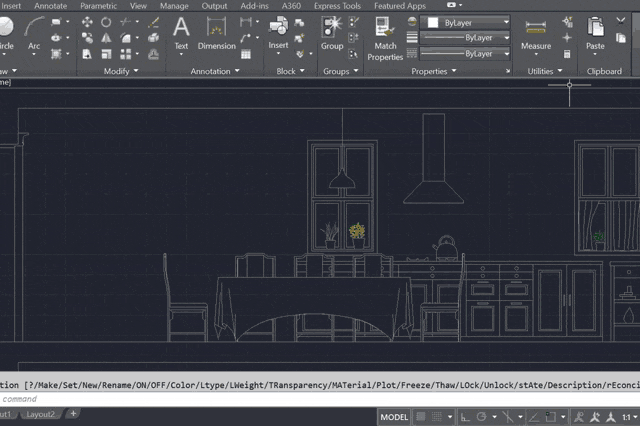The image size is (640, 426).
Task: Expand the Block panel
Action: (x=290, y=71)
